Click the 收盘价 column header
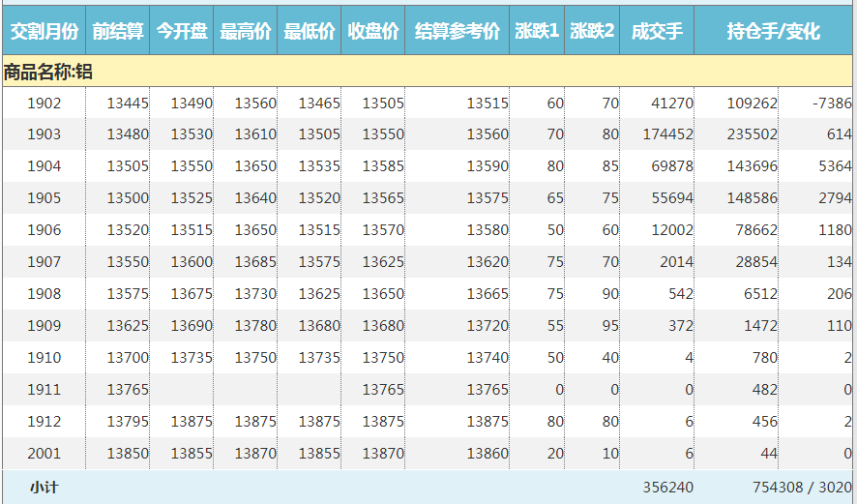 (373, 32)
